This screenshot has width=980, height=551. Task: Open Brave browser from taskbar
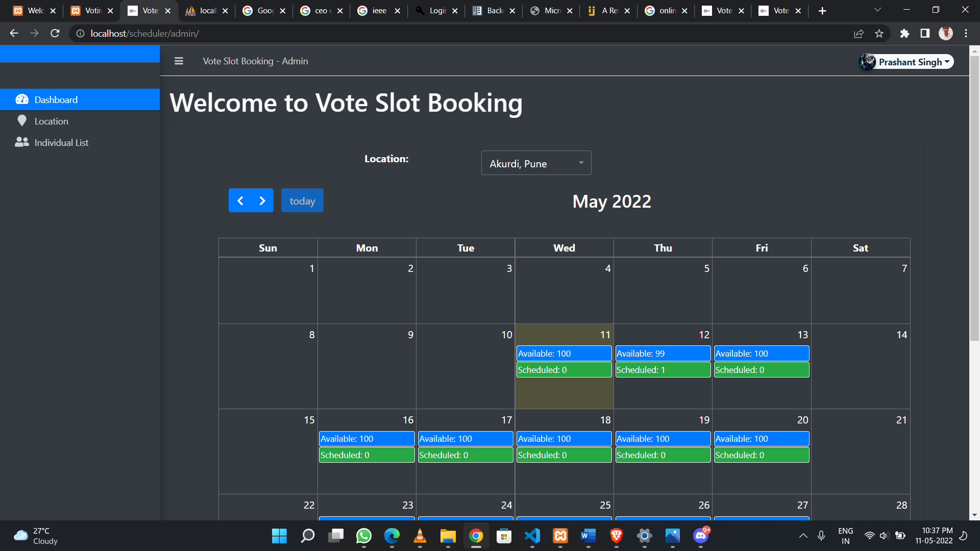[616, 536]
